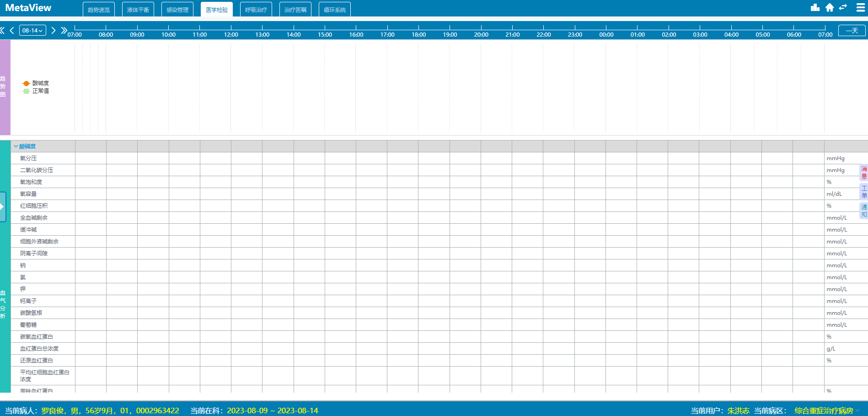Select the 红细胞压积 row label
Screen dimensions: 868x416
[34, 206]
